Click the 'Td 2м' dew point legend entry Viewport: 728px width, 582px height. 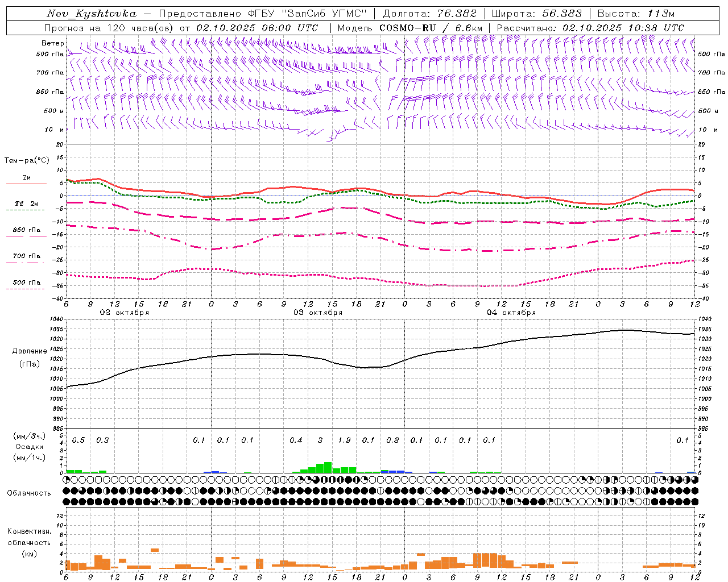coord(27,203)
